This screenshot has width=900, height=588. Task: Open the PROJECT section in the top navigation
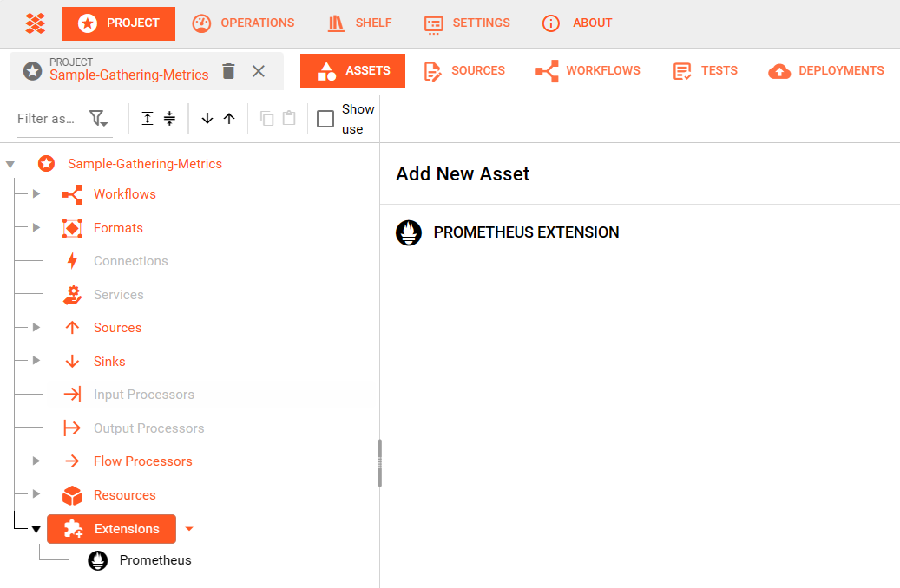(x=118, y=23)
